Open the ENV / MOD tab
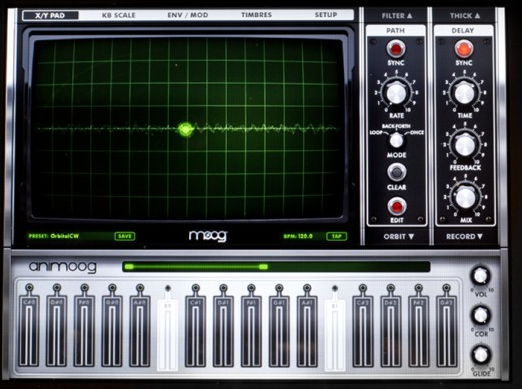The height and width of the screenshot is (389, 522). point(188,15)
